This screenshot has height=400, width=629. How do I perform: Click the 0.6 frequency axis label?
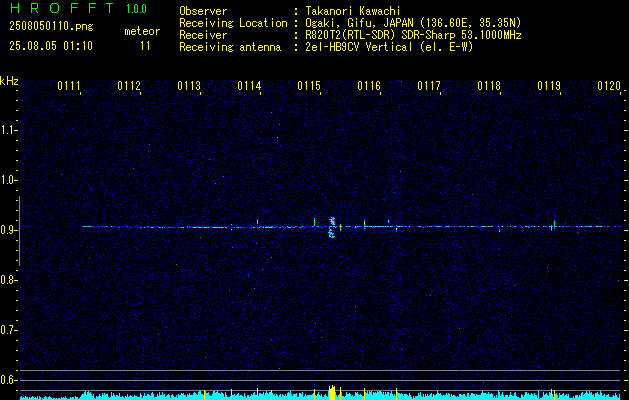tap(8, 380)
